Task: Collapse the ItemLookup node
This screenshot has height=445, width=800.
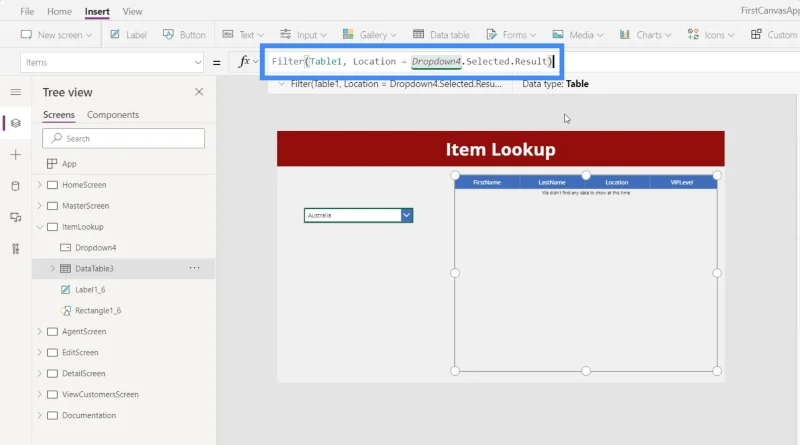Action: [40, 227]
